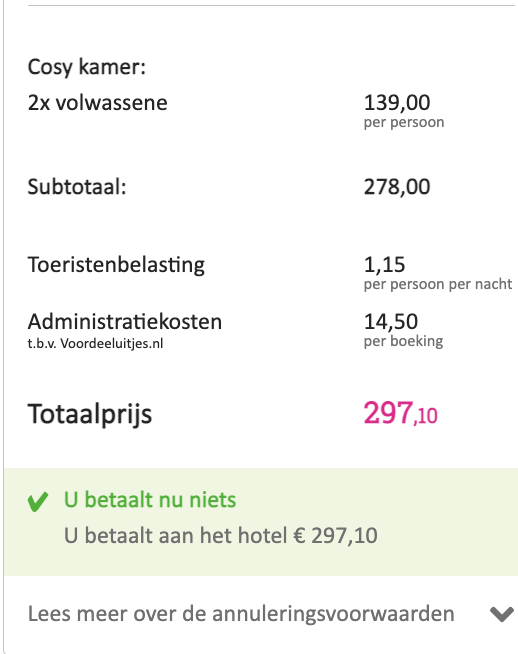Select 'U betaalt aan het hotel € 297,10'
Viewport: 518px width, 654px height.
tap(221, 536)
